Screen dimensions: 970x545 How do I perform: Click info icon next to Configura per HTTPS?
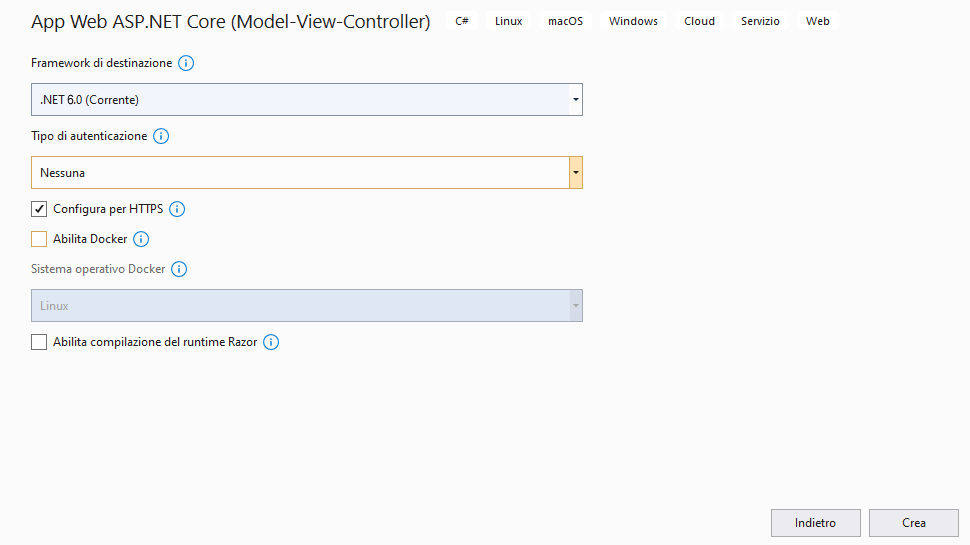coord(177,209)
